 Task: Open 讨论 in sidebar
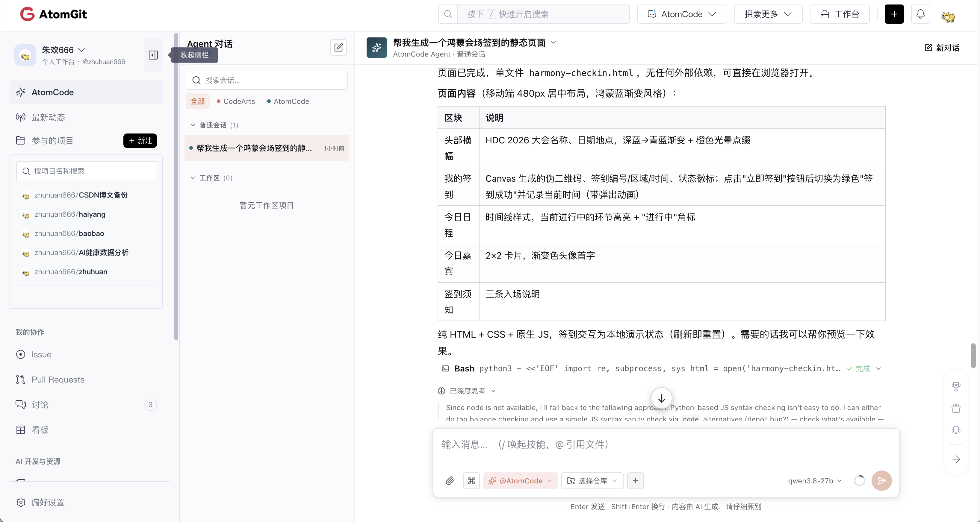click(86, 405)
